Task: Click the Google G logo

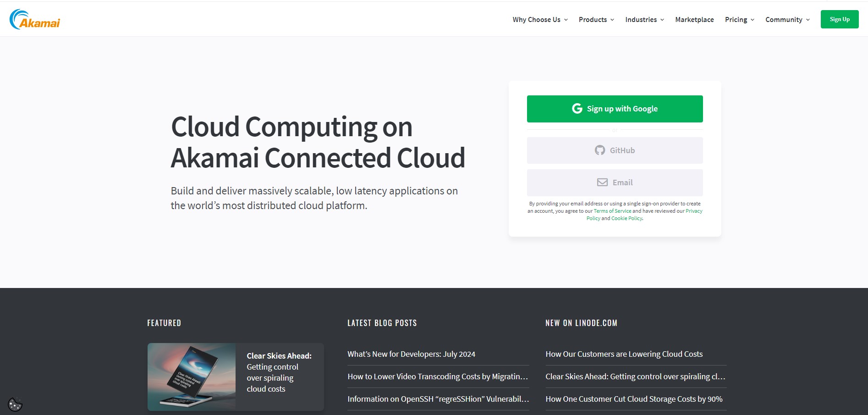Action: (577, 109)
